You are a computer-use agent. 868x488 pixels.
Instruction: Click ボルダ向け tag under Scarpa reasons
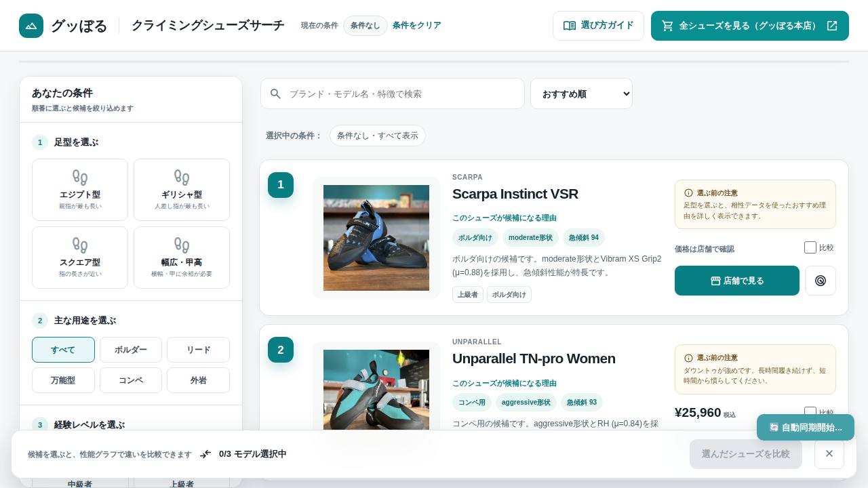coord(475,238)
